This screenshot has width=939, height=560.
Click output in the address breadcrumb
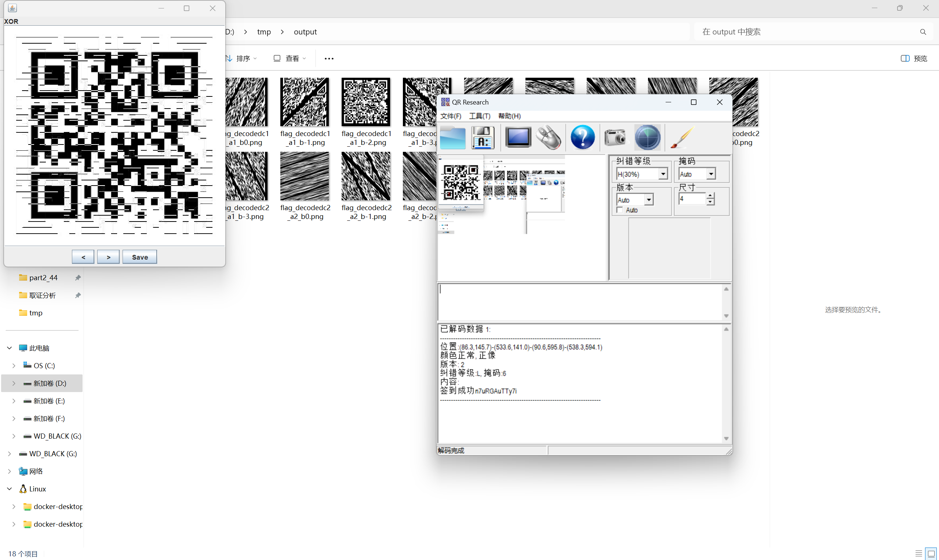305,32
